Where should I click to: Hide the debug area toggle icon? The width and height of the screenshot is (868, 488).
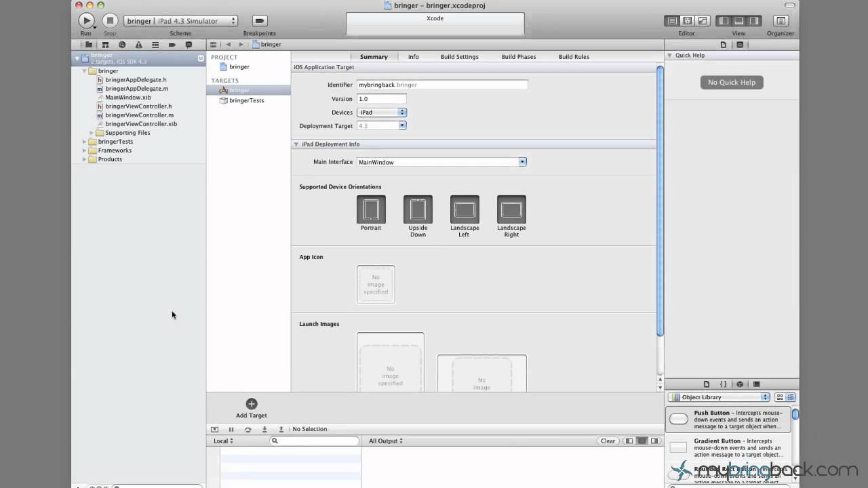tap(215, 429)
